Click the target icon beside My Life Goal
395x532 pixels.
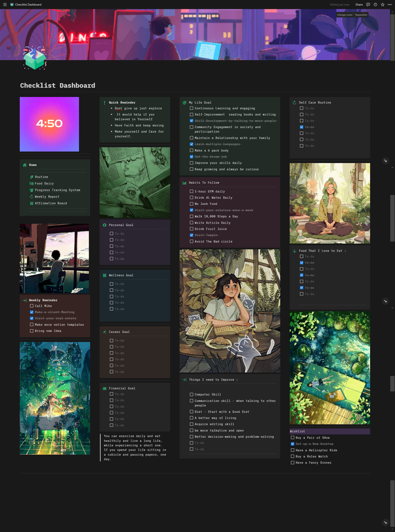coord(184,103)
